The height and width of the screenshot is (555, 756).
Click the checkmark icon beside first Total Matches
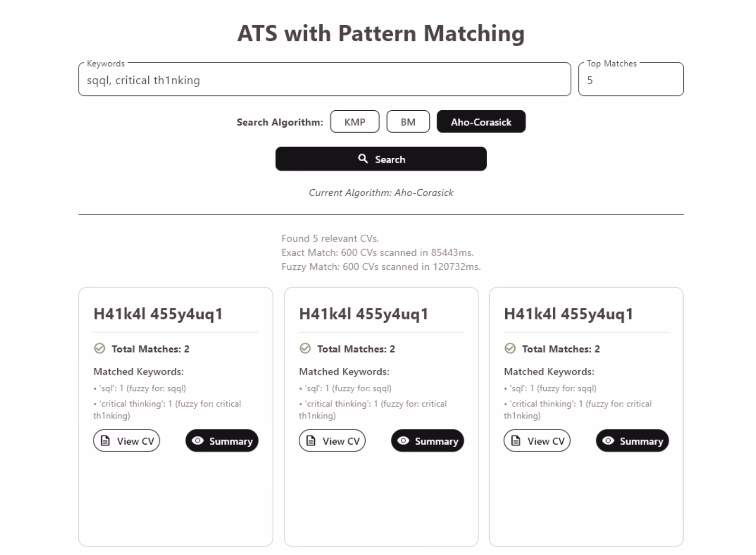coord(99,348)
